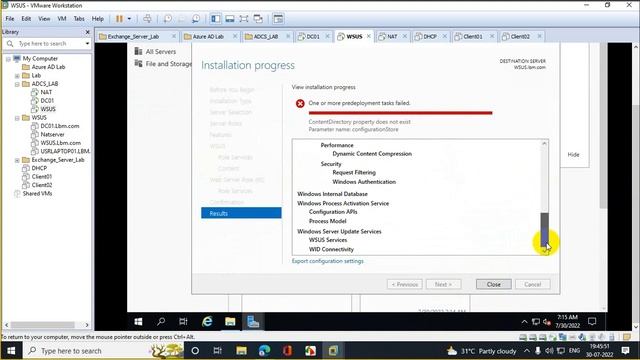The width and height of the screenshot is (640, 360).
Task: Click the results list scrollbar thumb
Action: (544, 230)
